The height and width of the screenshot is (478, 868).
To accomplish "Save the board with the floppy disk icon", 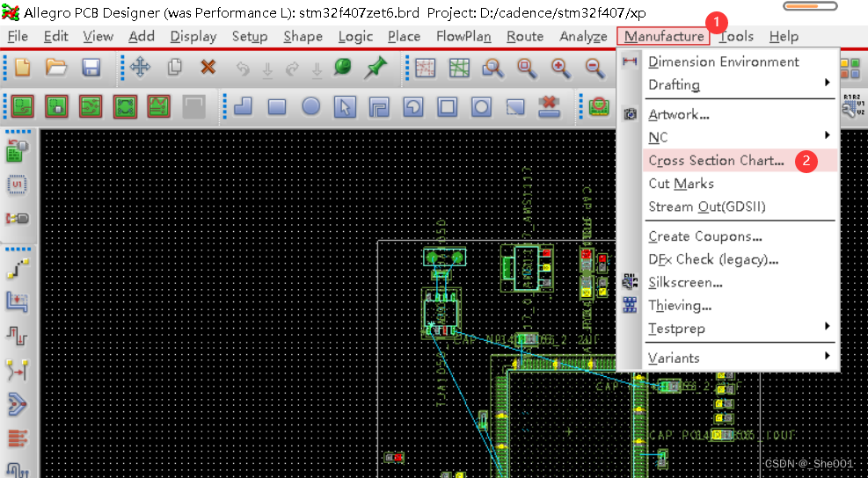I will (x=91, y=67).
